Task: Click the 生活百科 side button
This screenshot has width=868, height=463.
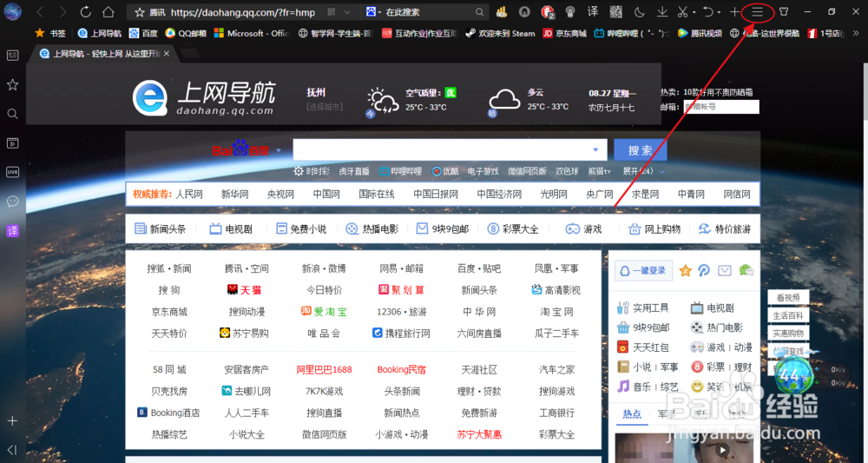Action: [x=788, y=315]
